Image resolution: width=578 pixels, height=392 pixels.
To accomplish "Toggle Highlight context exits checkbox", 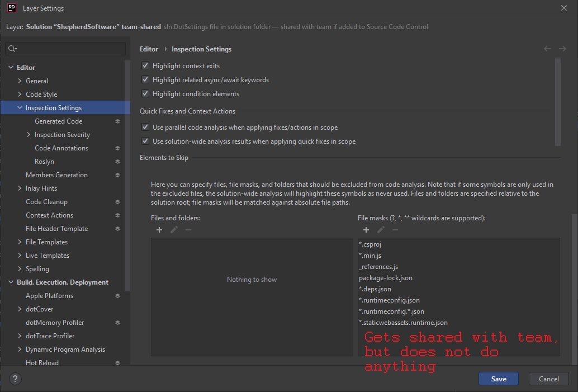I will click(x=145, y=65).
